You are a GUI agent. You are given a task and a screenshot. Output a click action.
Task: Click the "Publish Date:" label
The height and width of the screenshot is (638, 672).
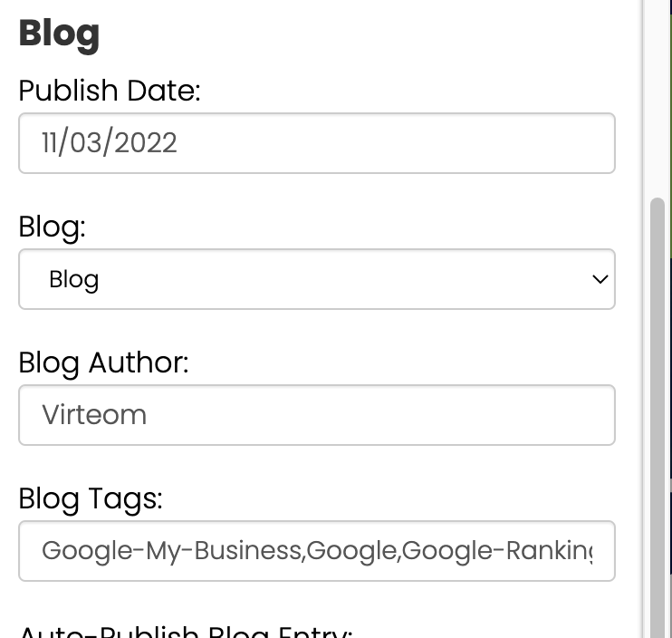110,91
